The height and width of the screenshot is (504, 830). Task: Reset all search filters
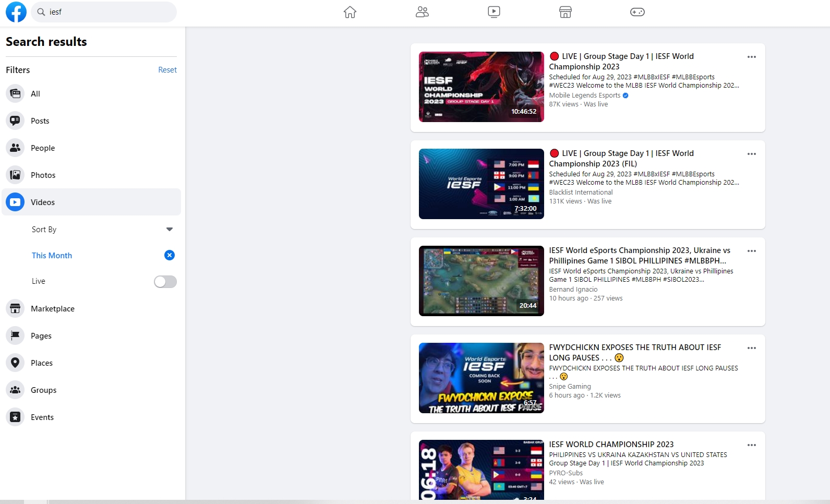(x=167, y=70)
